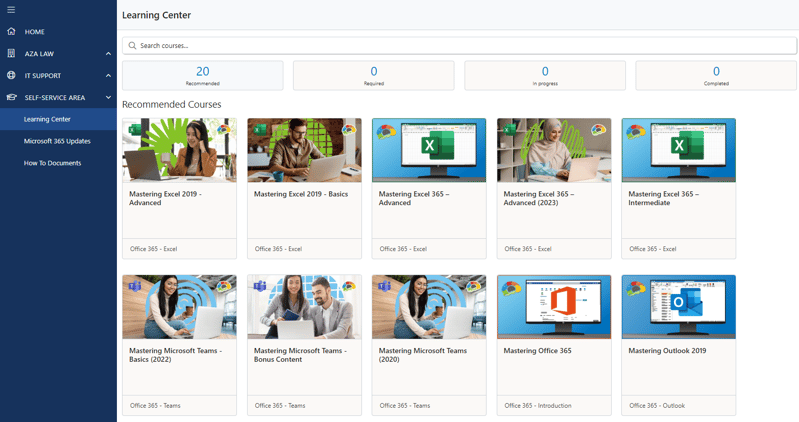Click brain logo on Excel 2019 - Basics card
The width and height of the screenshot is (799, 422).
(x=349, y=130)
